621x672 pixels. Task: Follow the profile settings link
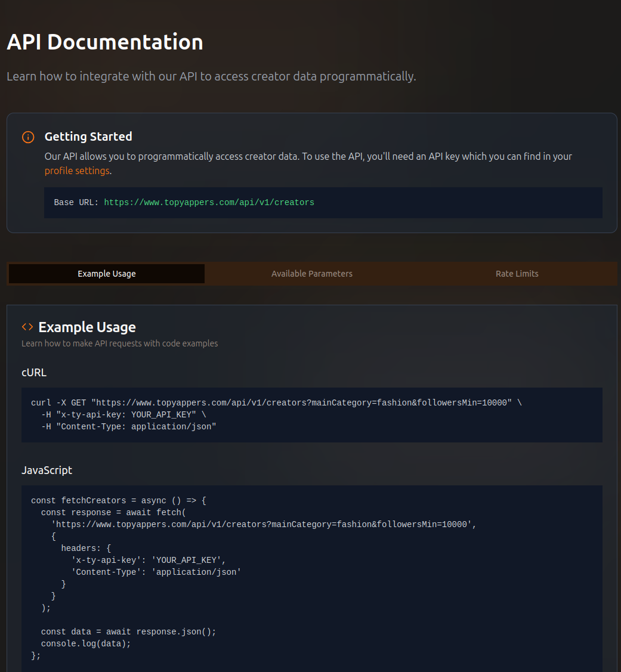pos(77,171)
